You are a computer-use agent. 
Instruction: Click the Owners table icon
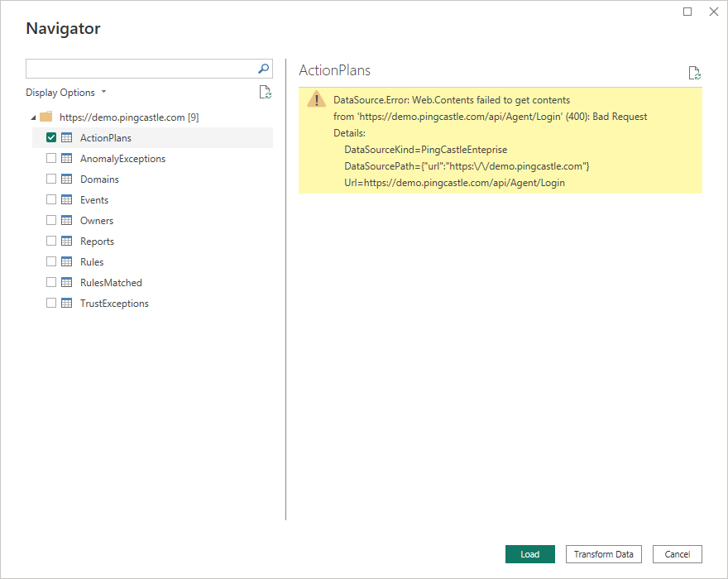tap(67, 221)
